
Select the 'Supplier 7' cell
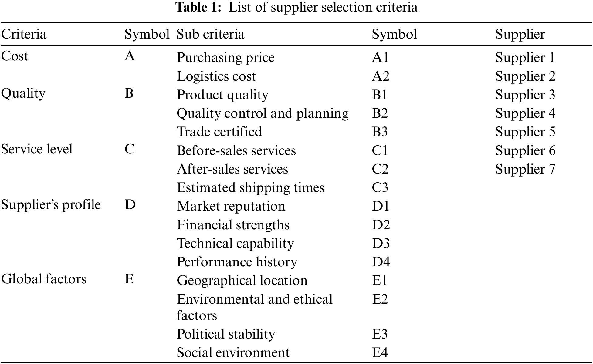pyautogui.click(x=525, y=169)
